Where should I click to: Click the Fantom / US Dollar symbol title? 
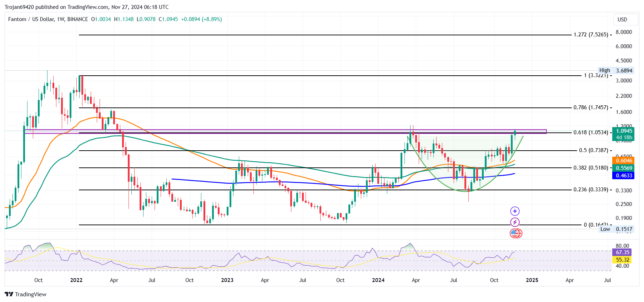(x=48, y=19)
